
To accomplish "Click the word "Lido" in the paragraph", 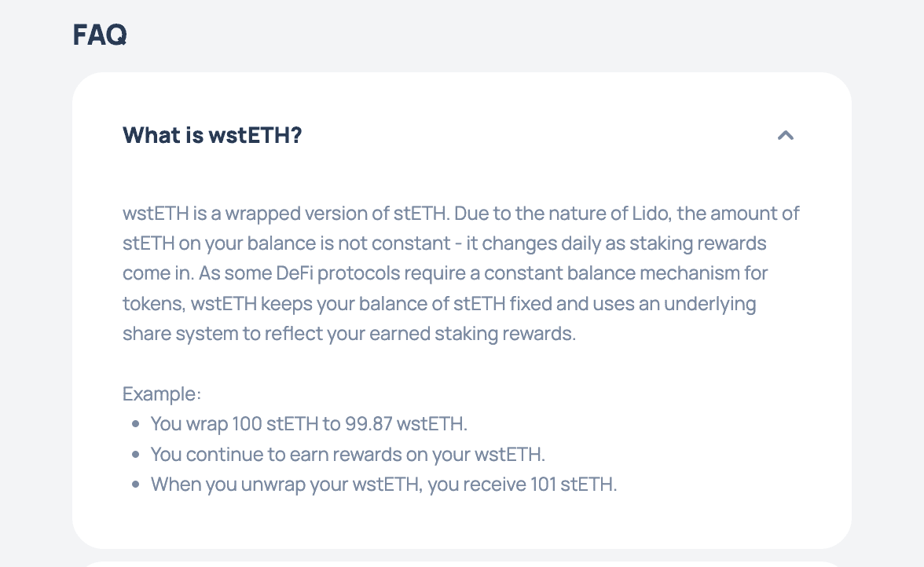I will 651,213.
